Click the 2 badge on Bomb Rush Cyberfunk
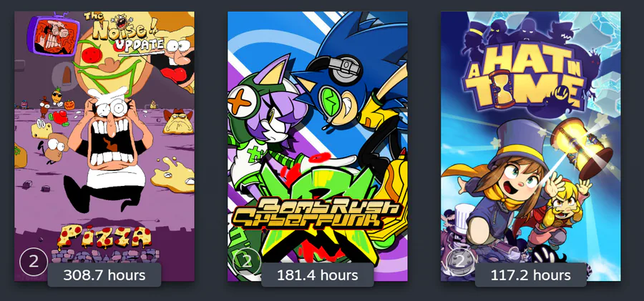 [247, 261]
